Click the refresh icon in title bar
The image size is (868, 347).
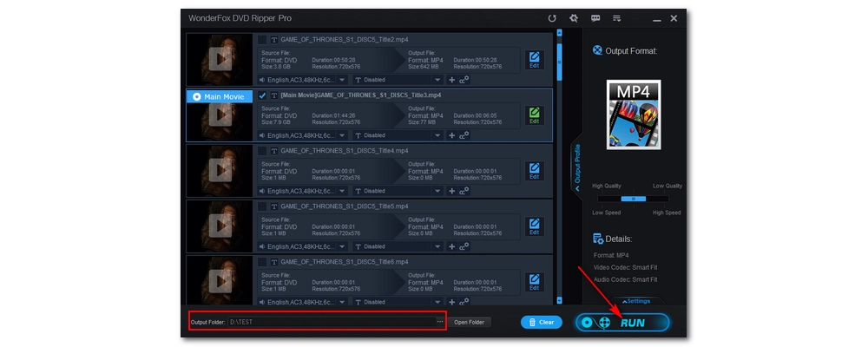click(x=552, y=17)
